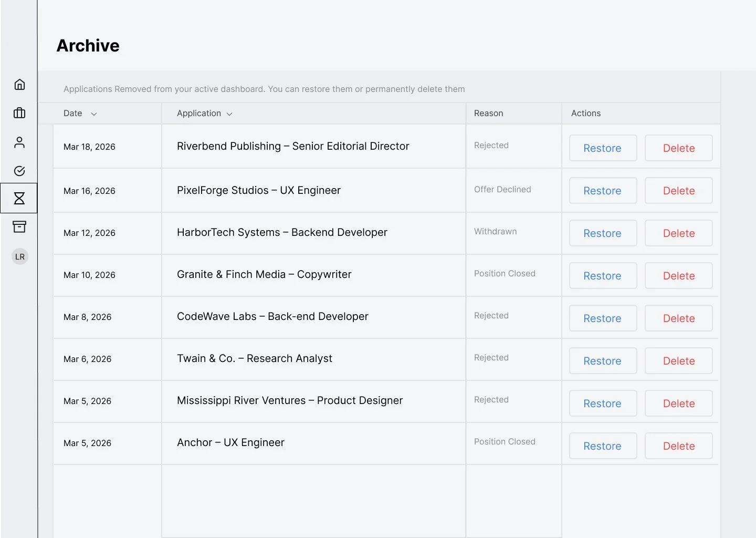Screen dimensions: 756x538
Task: Select 'Mississippi River Ventures – Product Designer'
Action: [290, 401]
